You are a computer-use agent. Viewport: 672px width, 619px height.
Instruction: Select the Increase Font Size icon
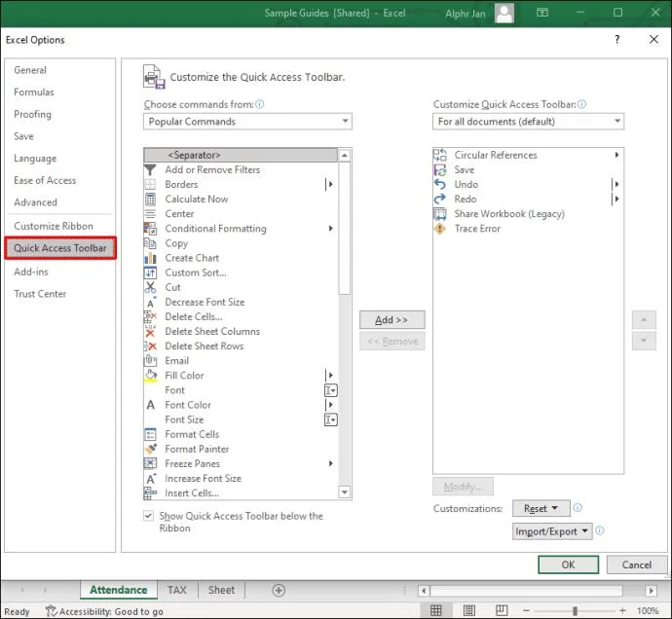150,479
